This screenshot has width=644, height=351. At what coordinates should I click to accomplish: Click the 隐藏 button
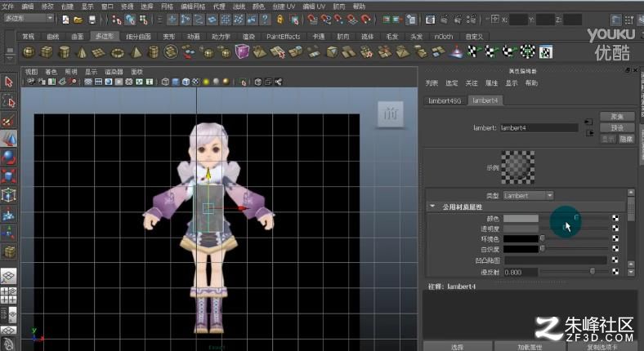pos(626,139)
